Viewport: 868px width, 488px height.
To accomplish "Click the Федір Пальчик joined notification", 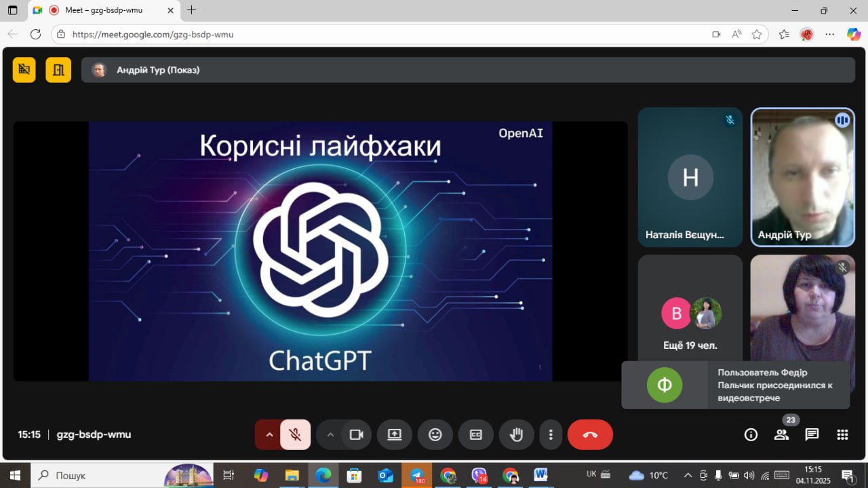I will tap(735, 385).
